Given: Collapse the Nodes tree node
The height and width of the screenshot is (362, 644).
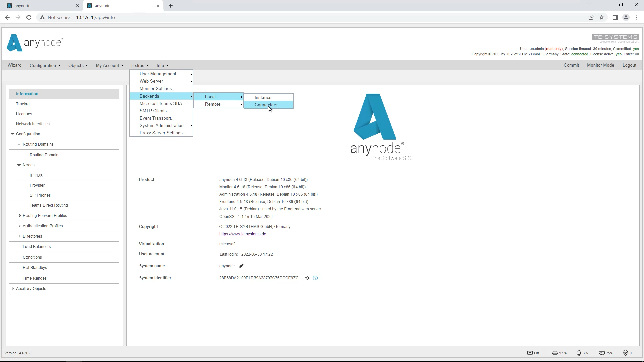Looking at the screenshot, I should [x=19, y=165].
